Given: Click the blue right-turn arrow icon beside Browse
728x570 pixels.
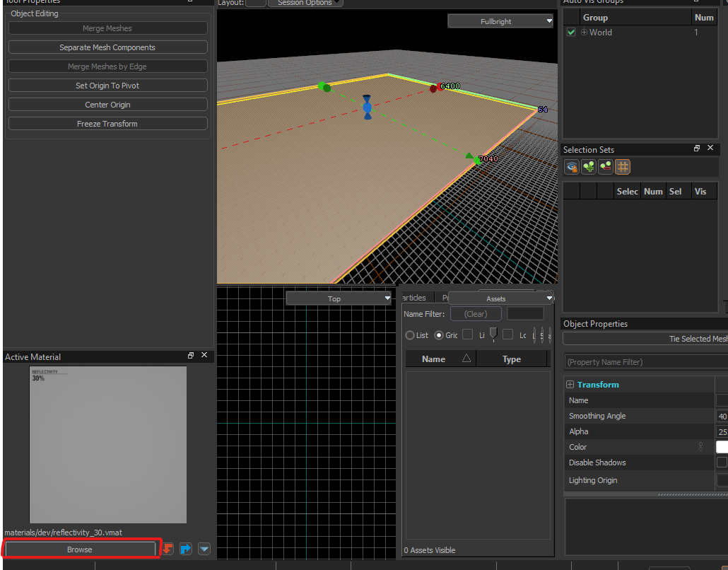Looking at the screenshot, I should (x=186, y=549).
